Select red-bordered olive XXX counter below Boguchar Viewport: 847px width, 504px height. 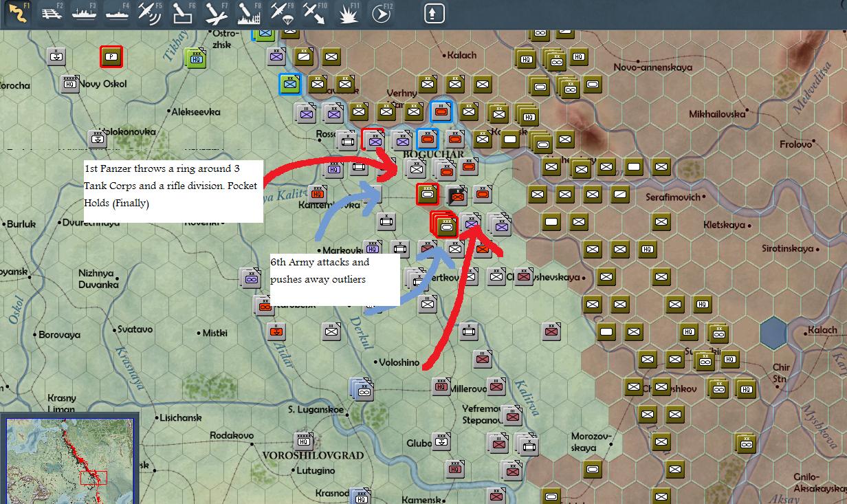(428, 194)
